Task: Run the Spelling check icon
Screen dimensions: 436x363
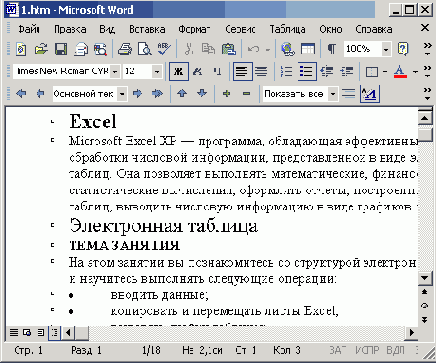Action: coord(164,49)
